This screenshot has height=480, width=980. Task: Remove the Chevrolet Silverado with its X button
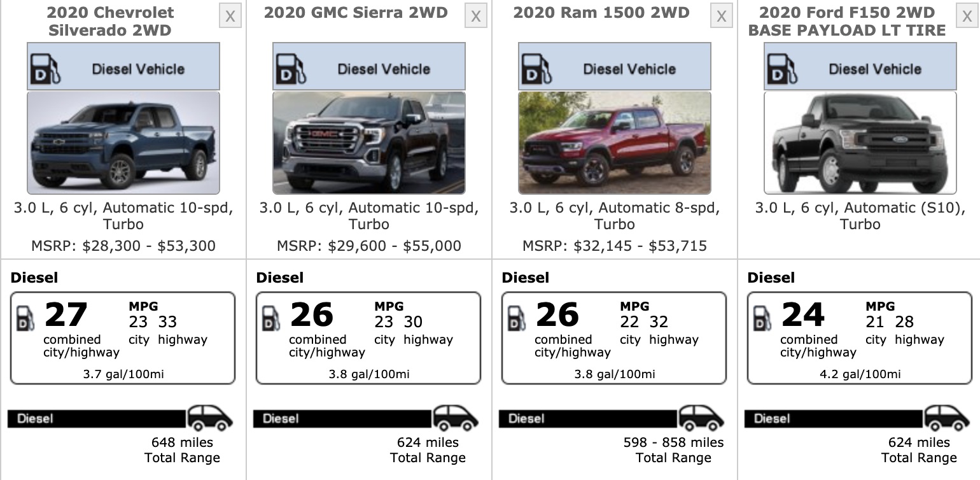coord(230,17)
